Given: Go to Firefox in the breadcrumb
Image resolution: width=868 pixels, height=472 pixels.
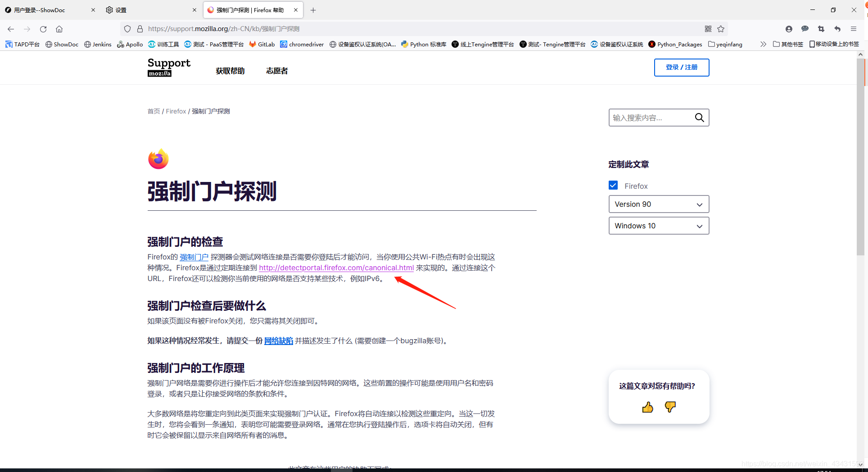Looking at the screenshot, I should 176,111.
